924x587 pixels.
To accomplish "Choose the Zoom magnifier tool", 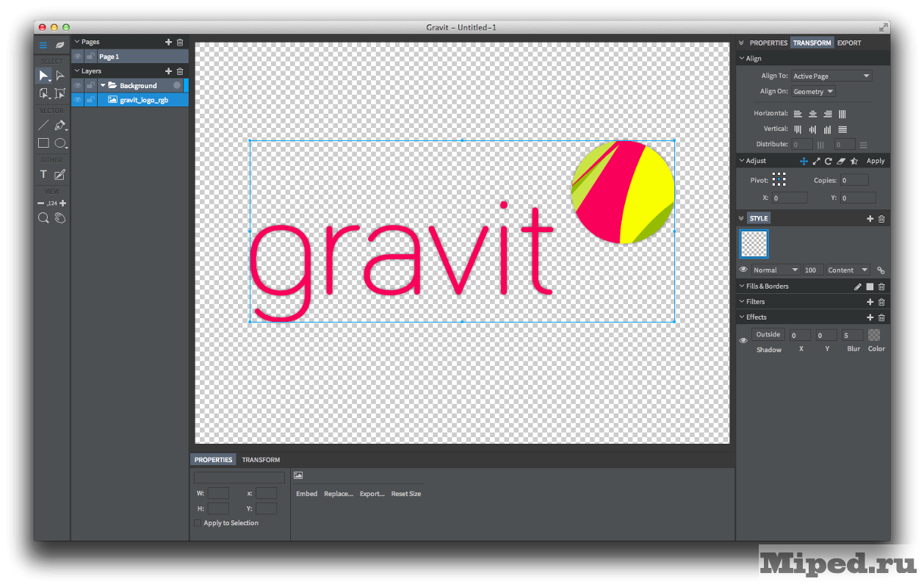I will pyautogui.click(x=43, y=217).
